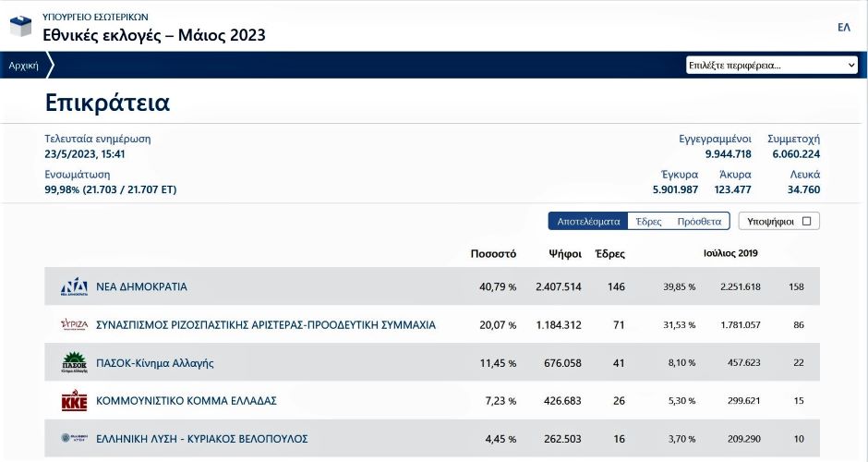Switch language via the ΕΛ link
The image size is (868, 462).
pyautogui.click(x=843, y=28)
